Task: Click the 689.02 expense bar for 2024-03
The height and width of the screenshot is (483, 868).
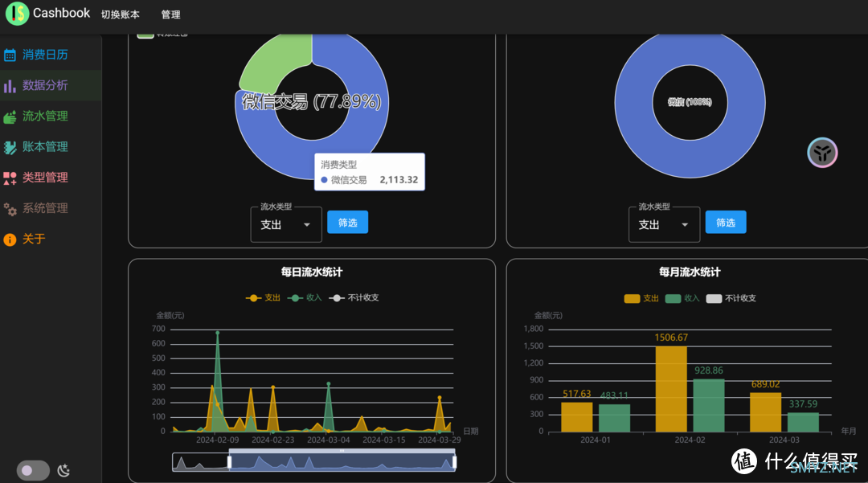Action: (x=766, y=412)
